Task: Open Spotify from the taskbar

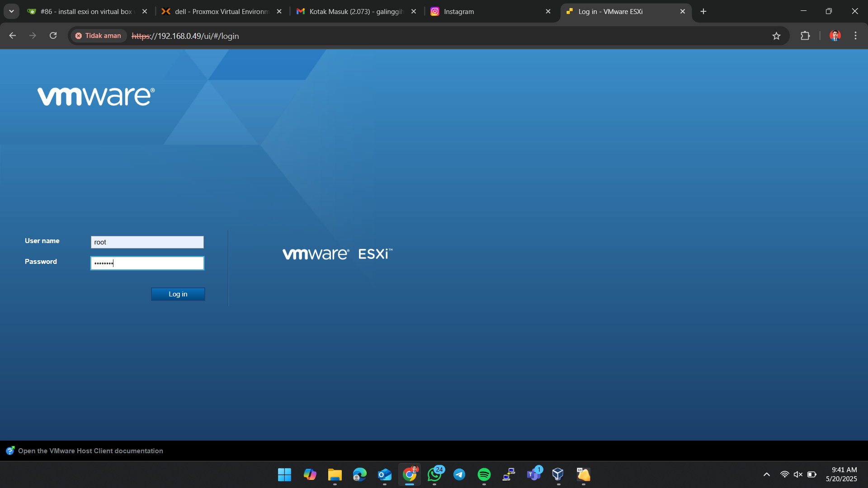Action: tap(484, 474)
